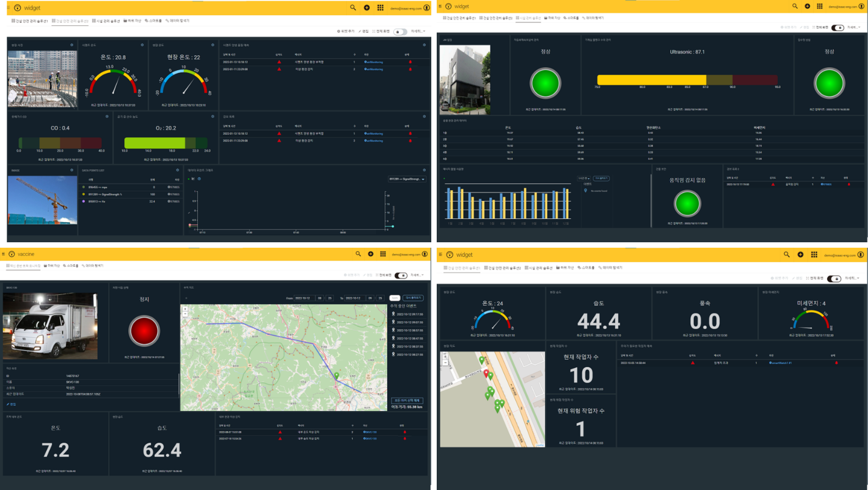This screenshot has height=490, width=868.
Task: Click 모든 마커 선택 해제 button
Action: pos(407,400)
